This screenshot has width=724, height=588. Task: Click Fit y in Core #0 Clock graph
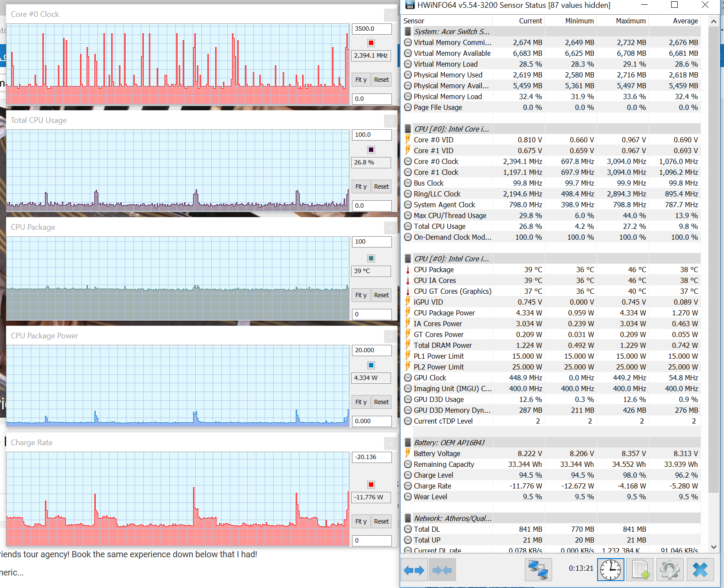pyautogui.click(x=361, y=80)
